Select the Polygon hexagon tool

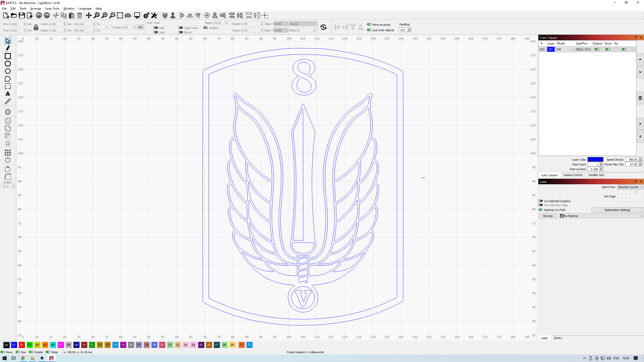coord(8,71)
